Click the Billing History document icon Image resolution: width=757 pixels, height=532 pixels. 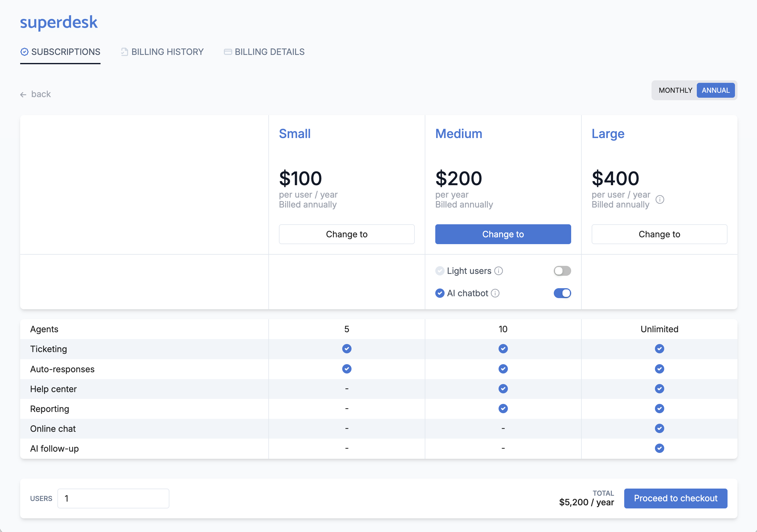click(x=124, y=52)
